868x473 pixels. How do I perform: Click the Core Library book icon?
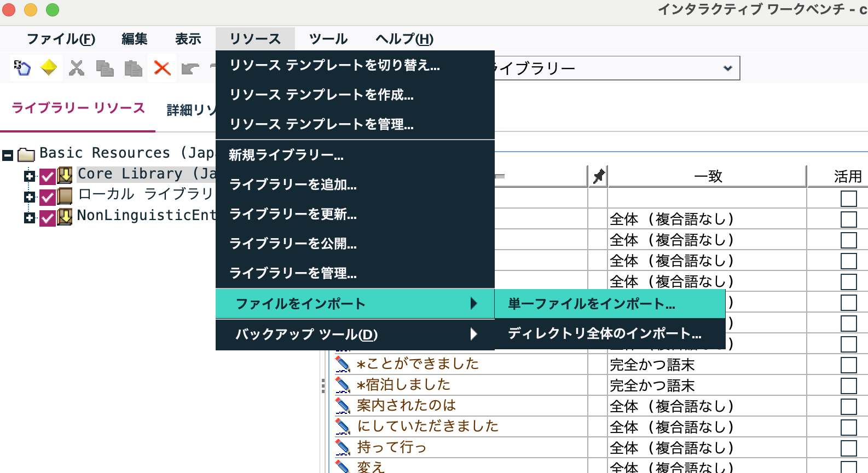[x=65, y=175]
